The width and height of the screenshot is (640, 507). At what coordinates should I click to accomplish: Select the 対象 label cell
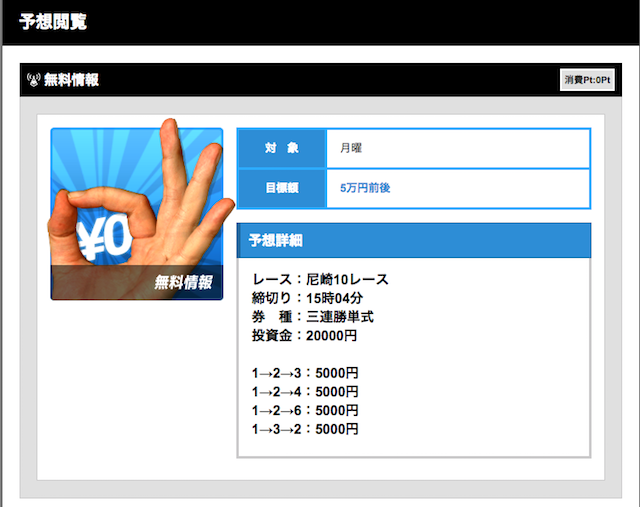282,148
